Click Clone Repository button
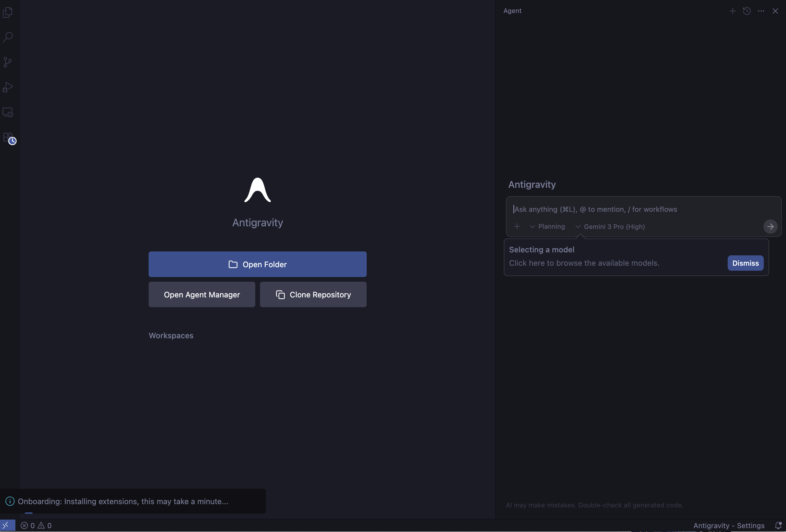The width and height of the screenshot is (786, 532). tap(313, 294)
